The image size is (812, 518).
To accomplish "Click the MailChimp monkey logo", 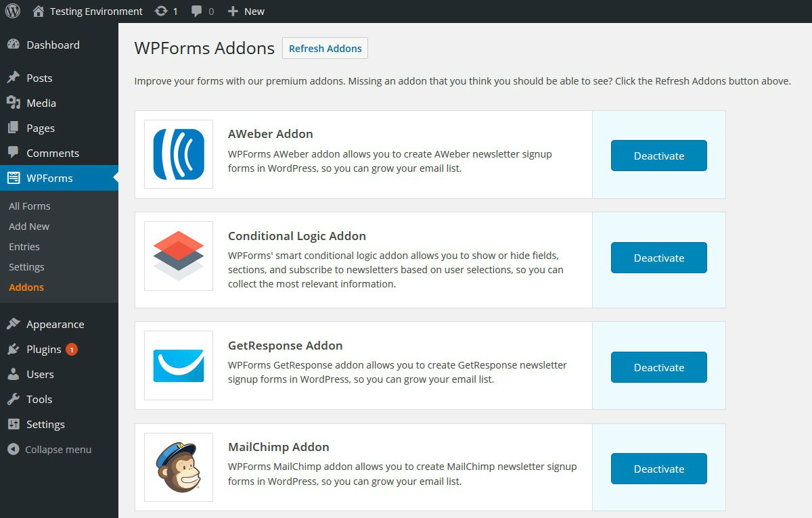I will tap(179, 467).
